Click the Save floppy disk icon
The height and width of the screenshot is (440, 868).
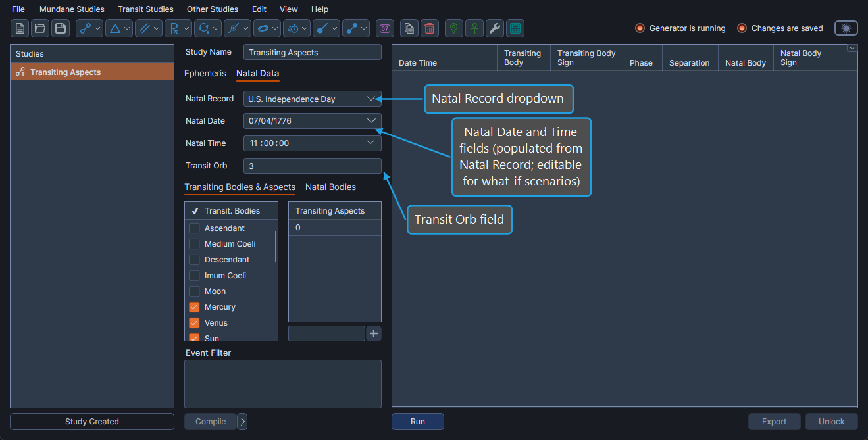click(61, 28)
